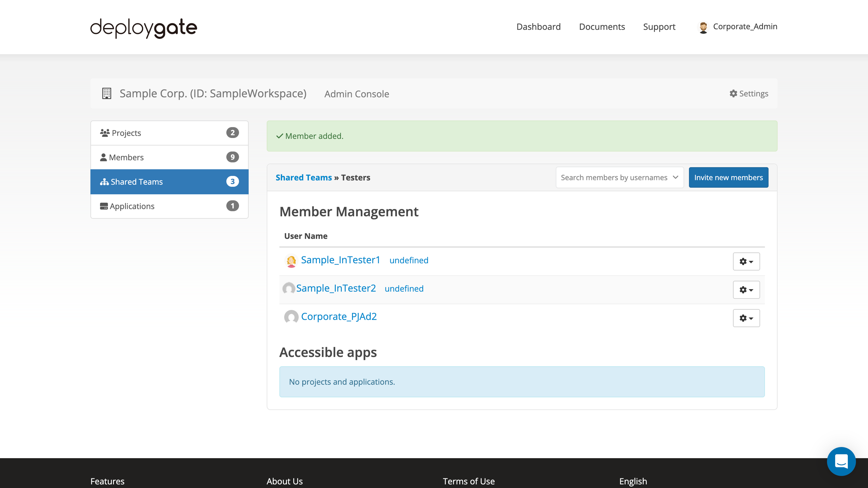Open the Intercom chat bubble
This screenshot has width=868, height=488.
point(841,461)
